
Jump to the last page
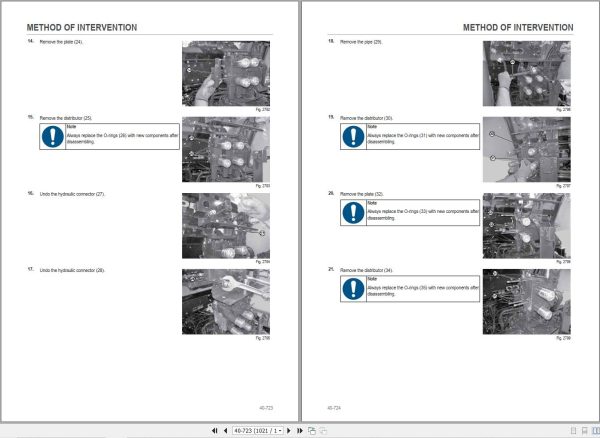(x=300, y=431)
